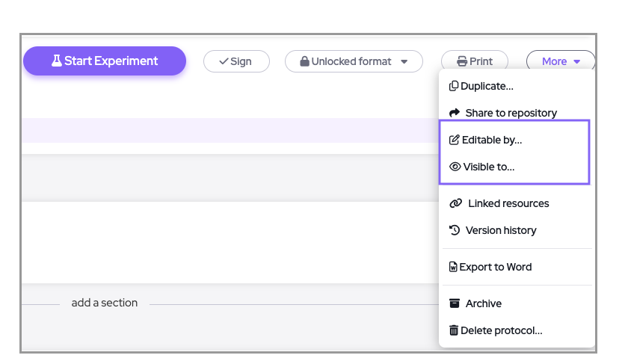Click the Duplicate copy icon

(454, 86)
